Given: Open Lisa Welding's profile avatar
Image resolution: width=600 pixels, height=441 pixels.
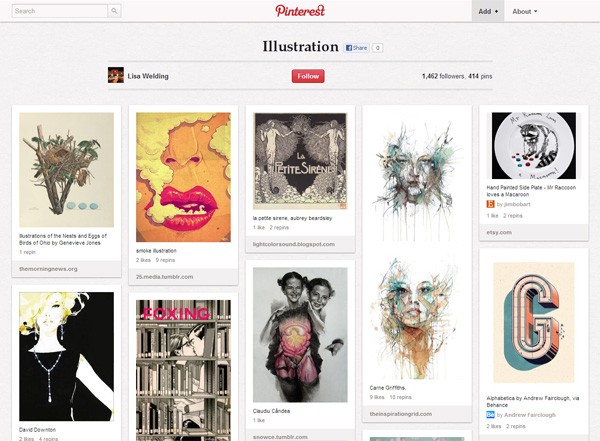Looking at the screenshot, I should 116,75.
